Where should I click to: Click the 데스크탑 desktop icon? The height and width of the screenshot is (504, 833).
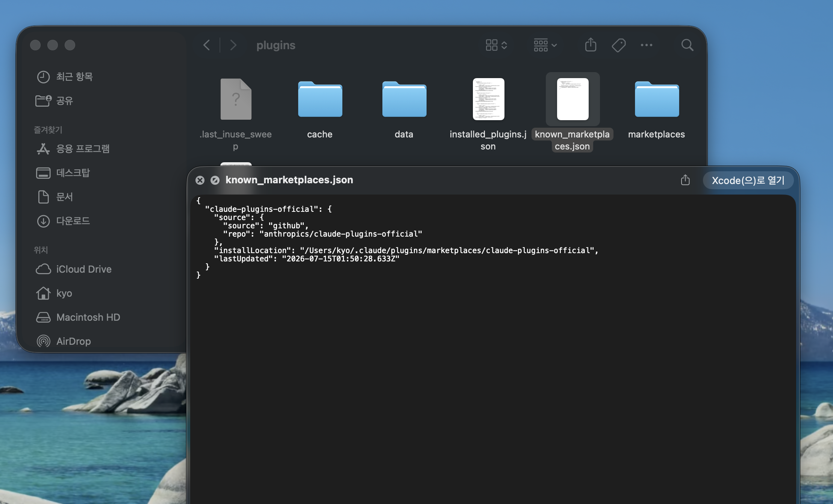pos(43,173)
